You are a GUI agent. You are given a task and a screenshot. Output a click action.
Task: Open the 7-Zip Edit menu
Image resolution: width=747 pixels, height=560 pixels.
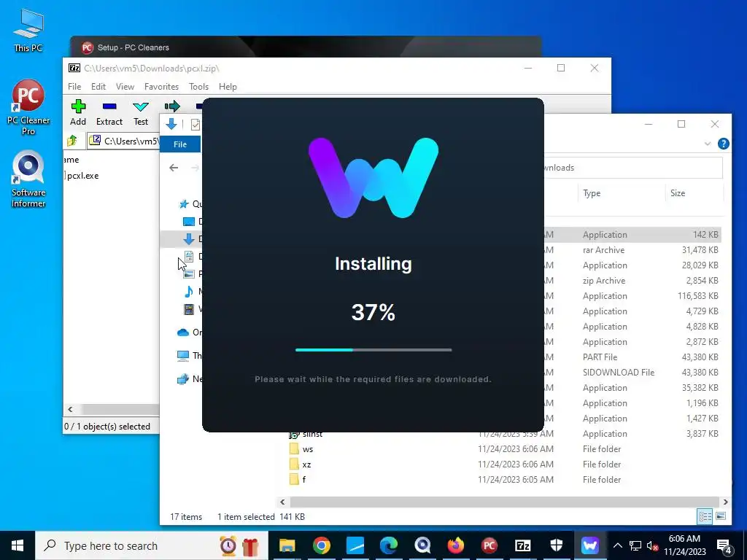[98, 87]
